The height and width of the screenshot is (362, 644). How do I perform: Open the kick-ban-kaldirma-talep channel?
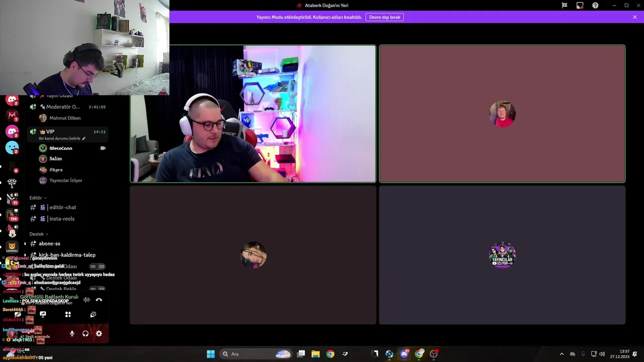[x=67, y=255]
